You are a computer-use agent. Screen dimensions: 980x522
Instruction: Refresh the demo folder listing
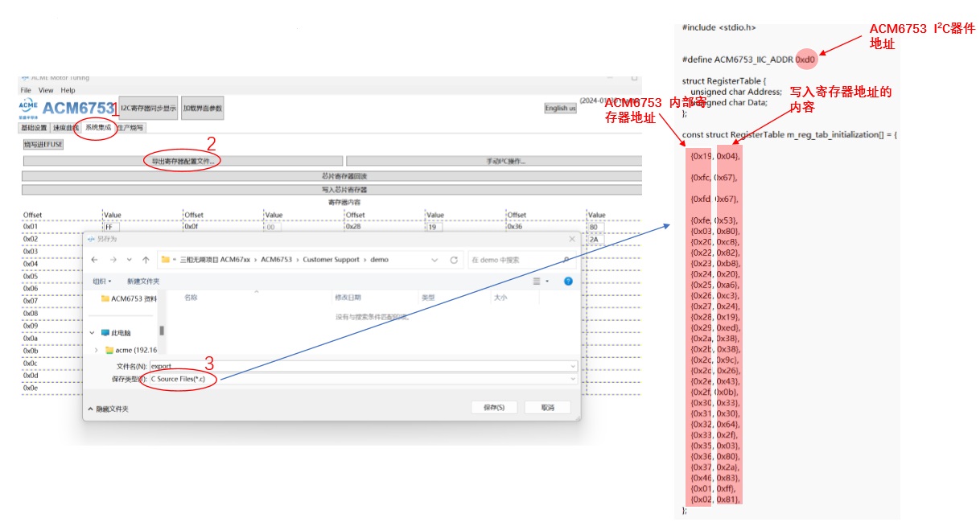(454, 260)
